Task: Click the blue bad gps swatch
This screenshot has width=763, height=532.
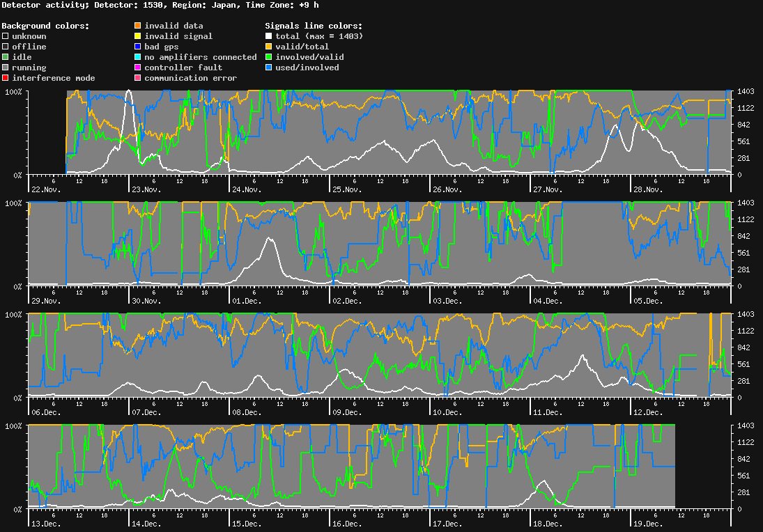Action: [x=137, y=47]
